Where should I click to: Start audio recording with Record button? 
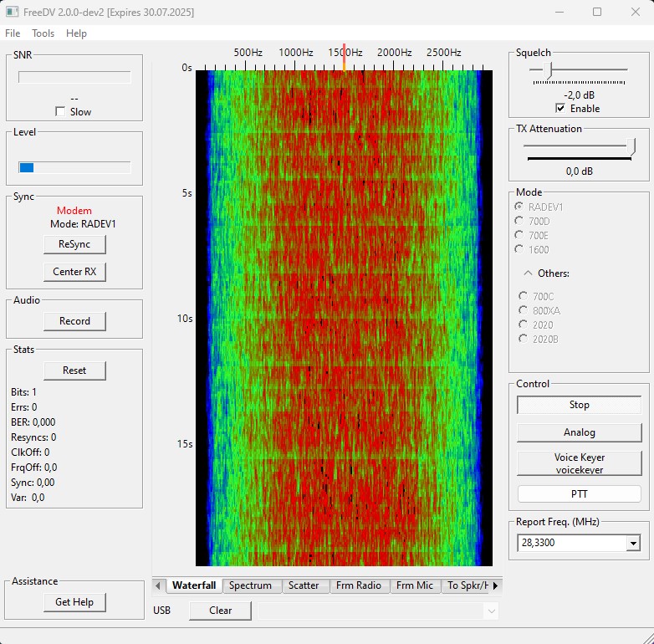tap(74, 321)
